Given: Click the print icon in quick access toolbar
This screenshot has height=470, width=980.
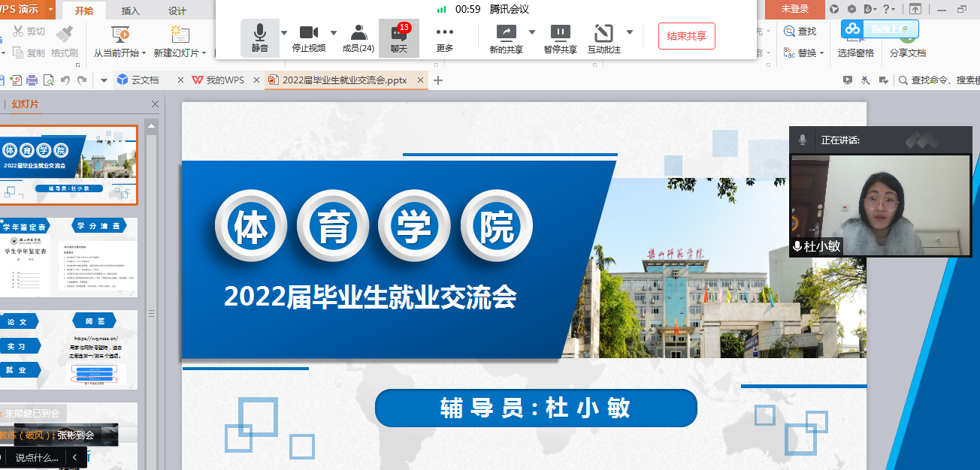Looking at the screenshot, I should click(x=32, y=80).
